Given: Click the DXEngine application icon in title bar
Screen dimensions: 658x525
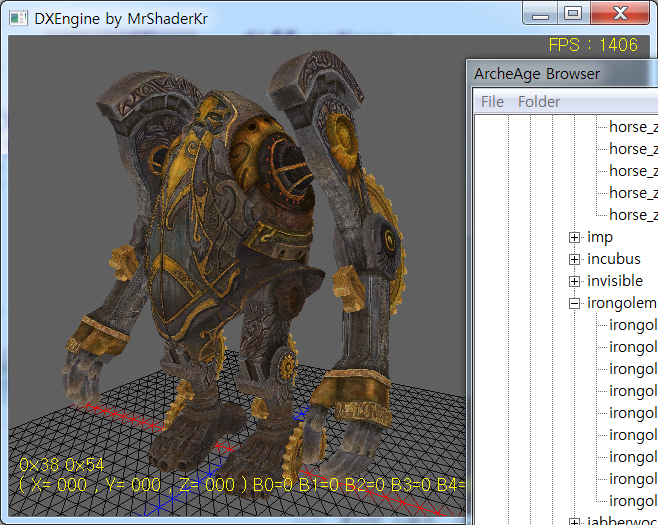Looking at the screenshot, I should [18, 18].
